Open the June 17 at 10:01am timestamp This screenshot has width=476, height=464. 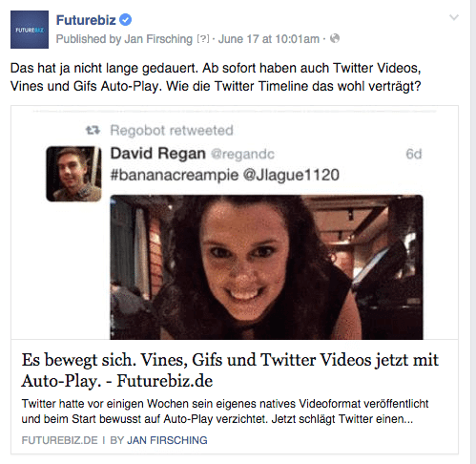269,39
